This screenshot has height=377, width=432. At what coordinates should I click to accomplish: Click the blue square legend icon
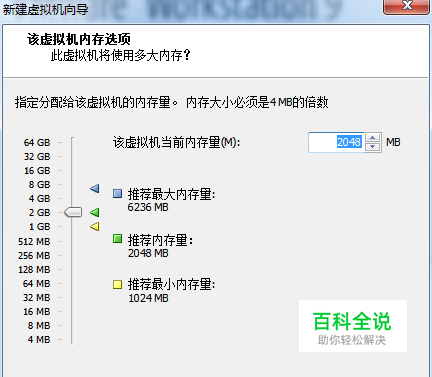point(117,194)
